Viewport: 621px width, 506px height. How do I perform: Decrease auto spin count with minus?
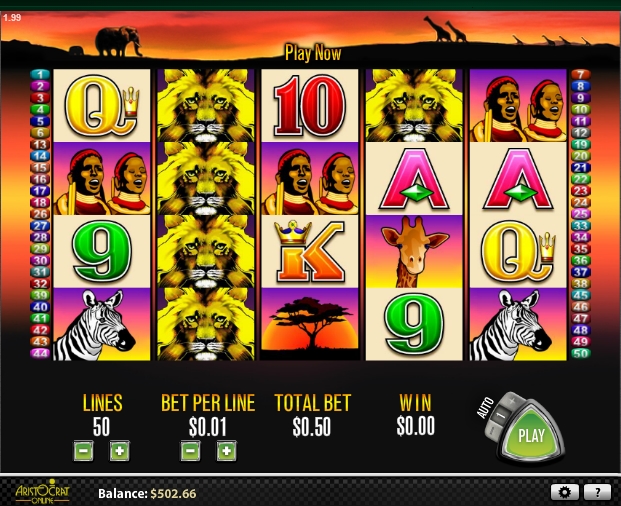pyautogui.click(x=491, y=429)
